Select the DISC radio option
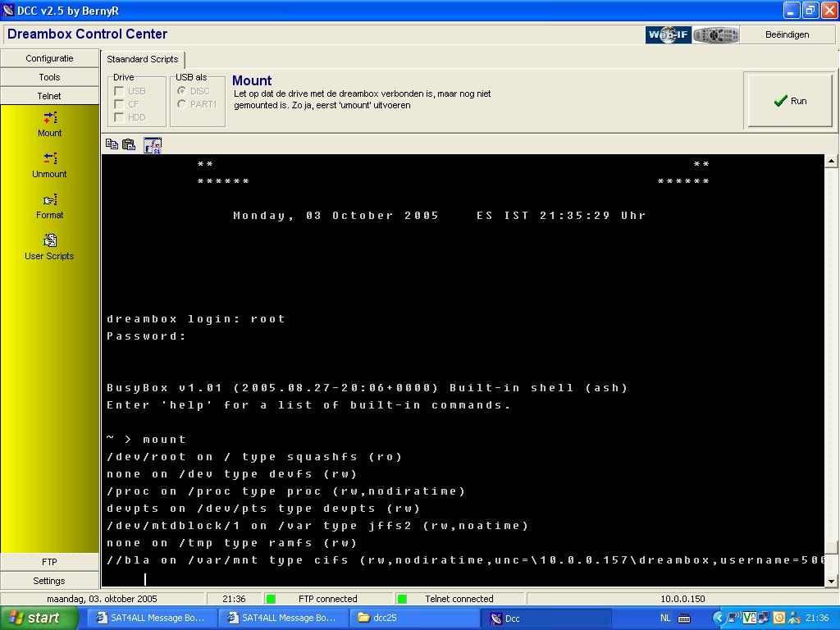 click(x=181, y=91)
